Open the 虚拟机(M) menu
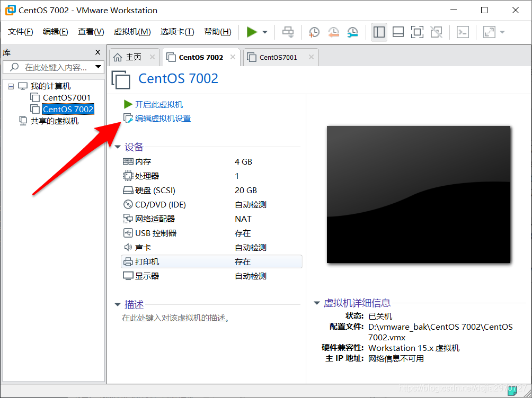 click(x=132, y=32)
